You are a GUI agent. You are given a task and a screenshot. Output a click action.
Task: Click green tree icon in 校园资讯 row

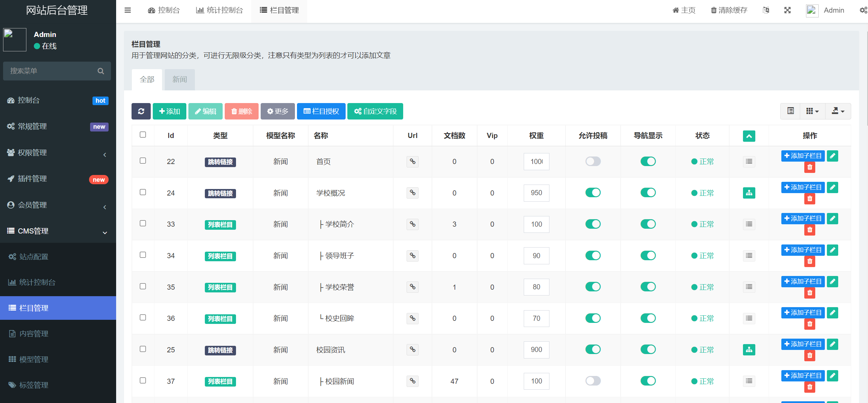tap(749, 350)
